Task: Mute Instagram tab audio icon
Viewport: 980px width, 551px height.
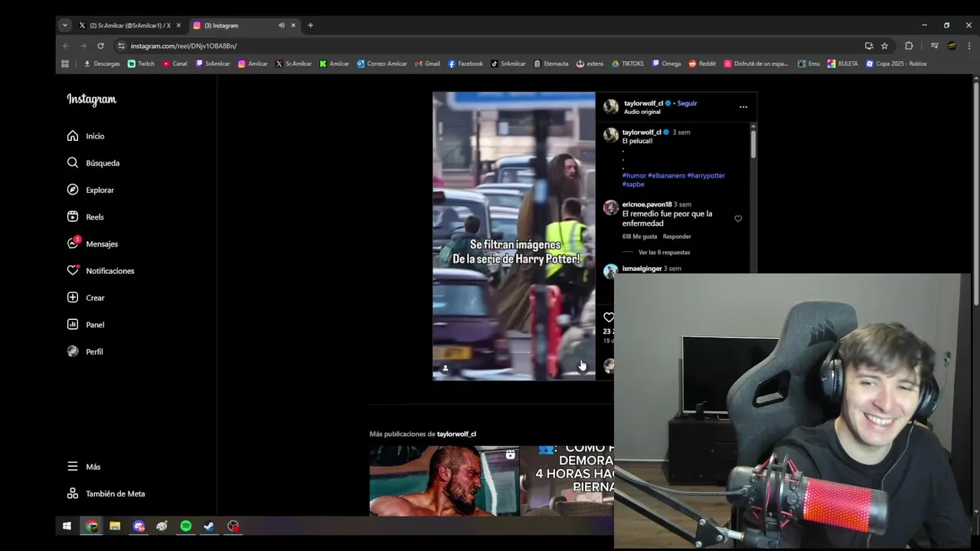Action: [x=281, y=25]
